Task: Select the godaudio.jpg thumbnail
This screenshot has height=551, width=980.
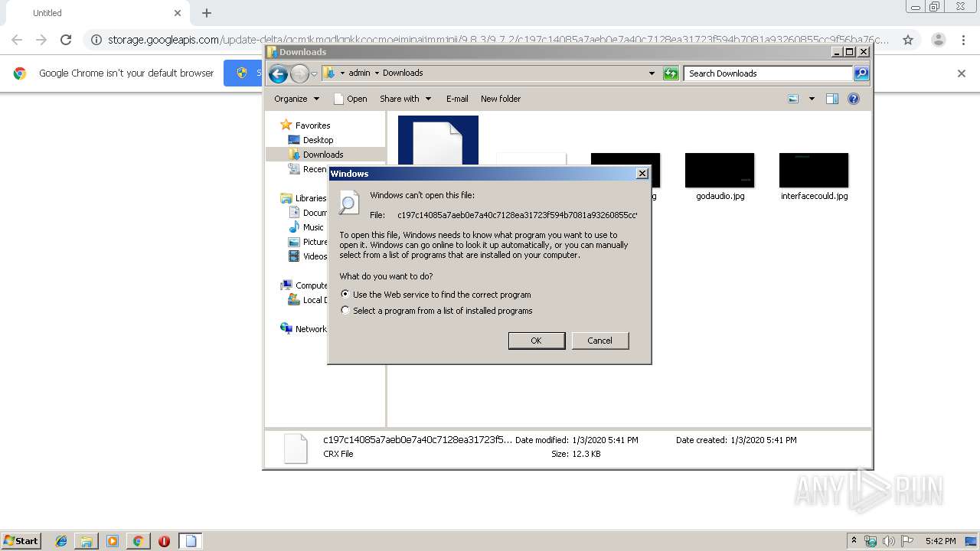Action: [x=720, y=170]
